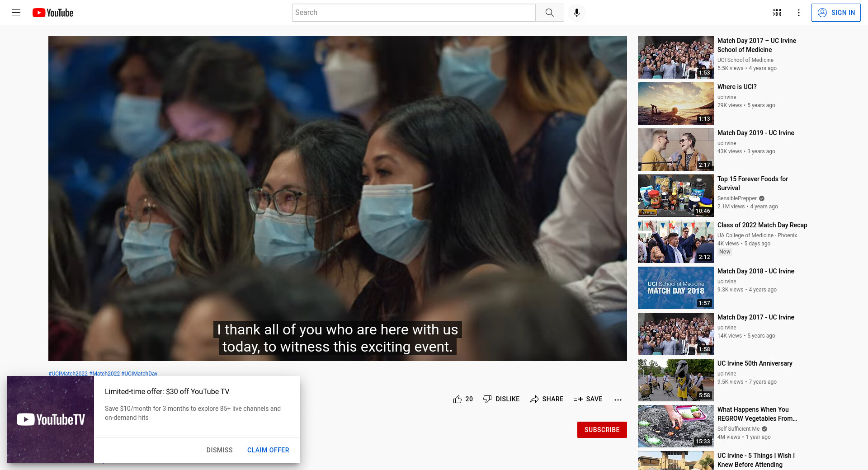Screen dimensions: 868x470
Task: Open the YouTube apps grid
Action: tap(777, 13)
